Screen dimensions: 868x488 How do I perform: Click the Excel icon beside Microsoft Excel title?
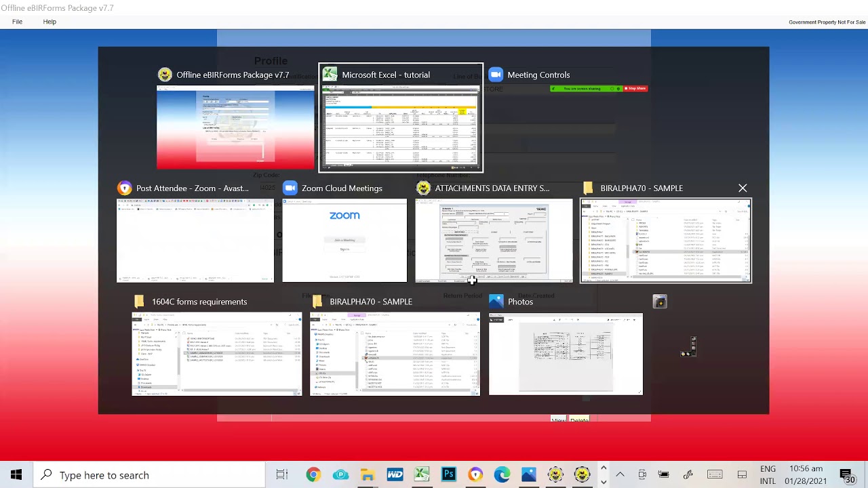330,75
